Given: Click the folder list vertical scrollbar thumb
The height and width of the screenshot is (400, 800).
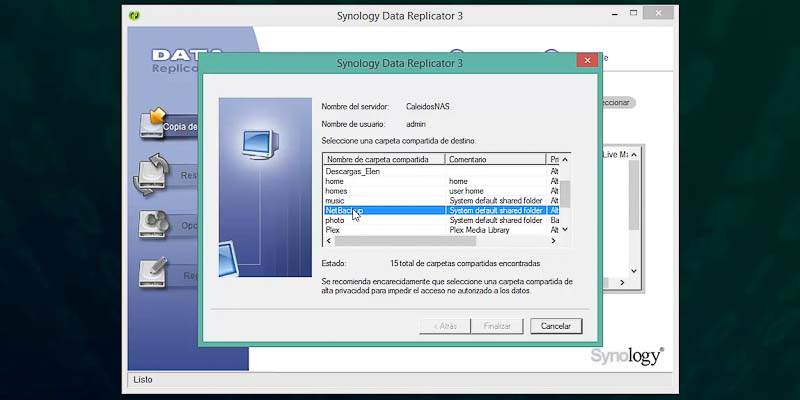Looking at the screenshot, I should [x=565, y=194].
